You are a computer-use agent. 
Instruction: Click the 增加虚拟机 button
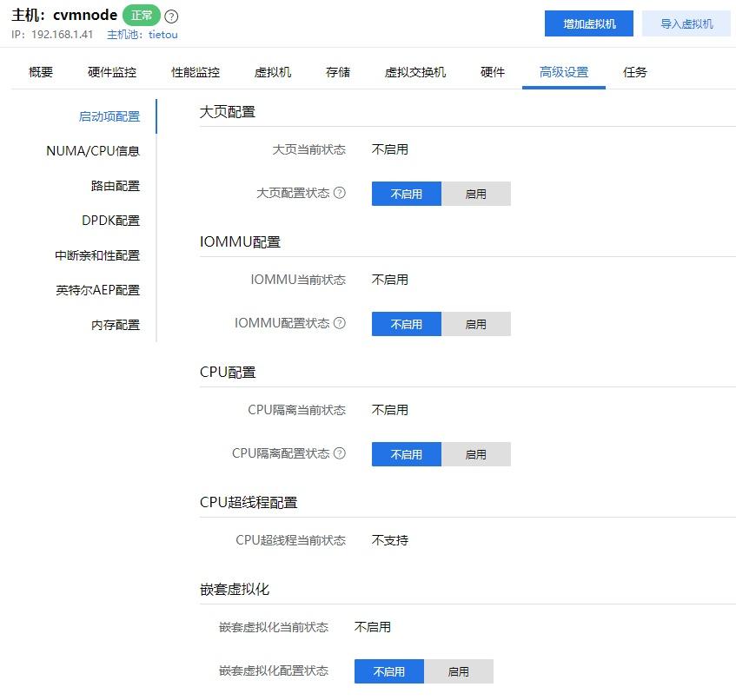pyautogui.click(x=591, y=23)
